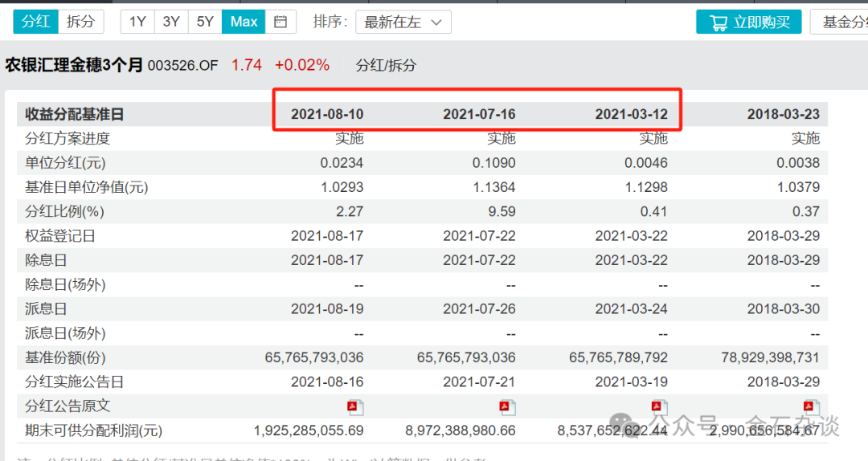This screenshot has height=461, width=868.
Task: Select the Max time range
Action: (244, 22)
